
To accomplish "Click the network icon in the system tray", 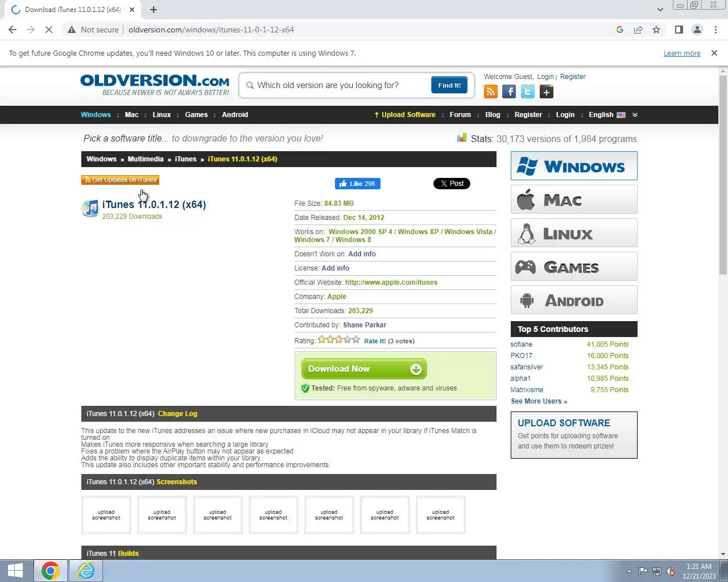I will 657,571.
